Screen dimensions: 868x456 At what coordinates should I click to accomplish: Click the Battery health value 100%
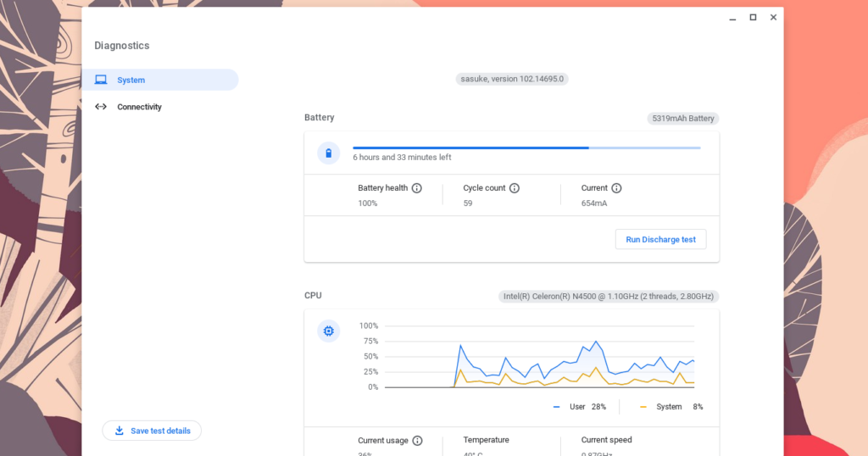pyautogui.click(x=368, y=203)
